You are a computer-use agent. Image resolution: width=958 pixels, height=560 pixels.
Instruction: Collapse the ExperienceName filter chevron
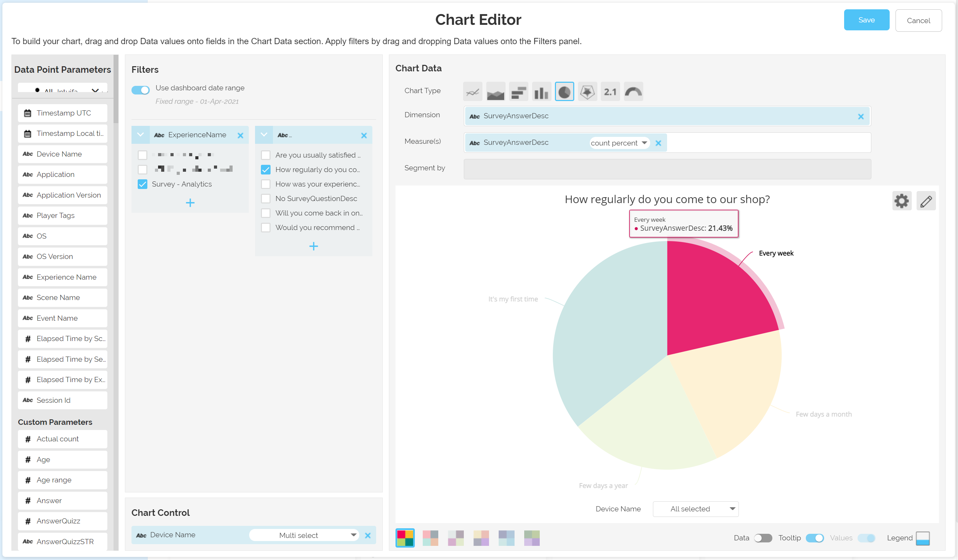(140, 135)
